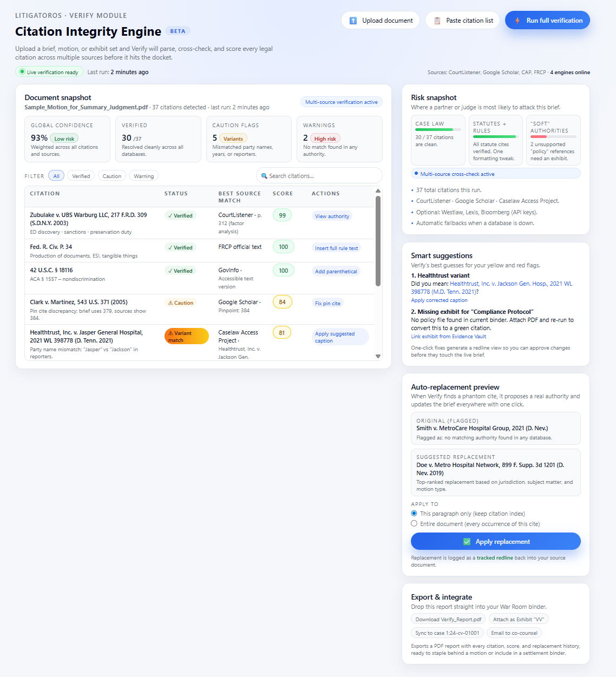Click the green dot on Live verification ready

click(x=22, y=71)
